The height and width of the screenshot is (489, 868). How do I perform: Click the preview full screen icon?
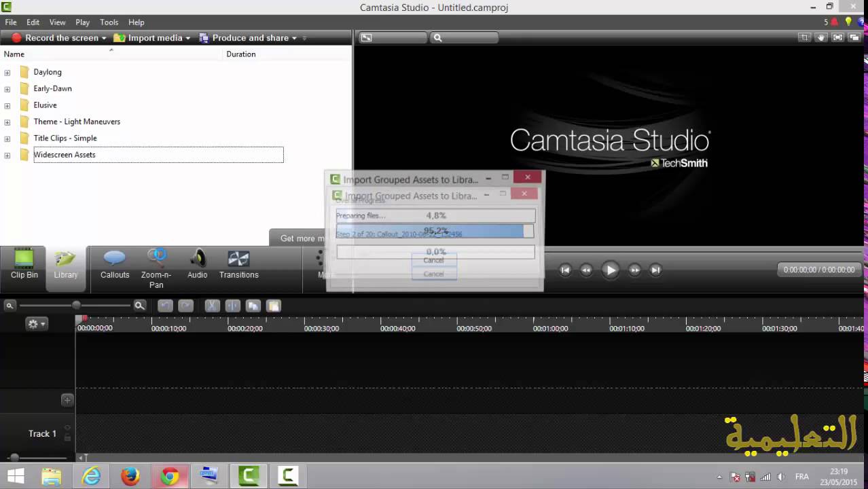[x=837, y=38]
